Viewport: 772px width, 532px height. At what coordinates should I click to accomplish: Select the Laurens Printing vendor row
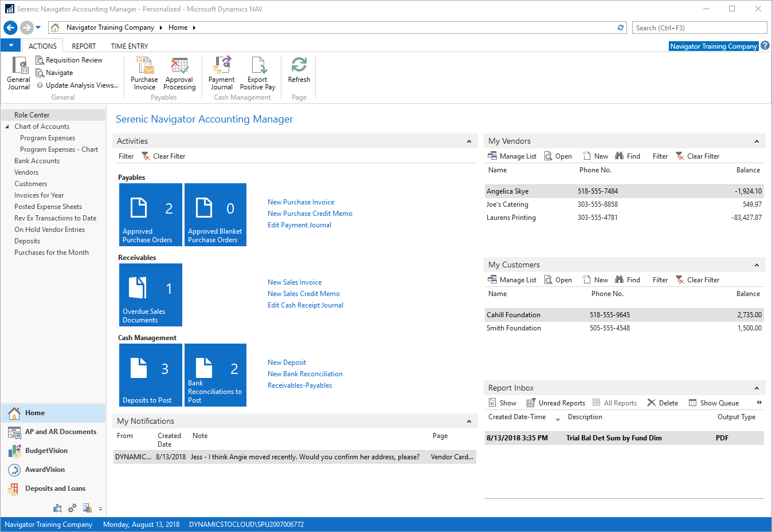[x=624, y=218]
